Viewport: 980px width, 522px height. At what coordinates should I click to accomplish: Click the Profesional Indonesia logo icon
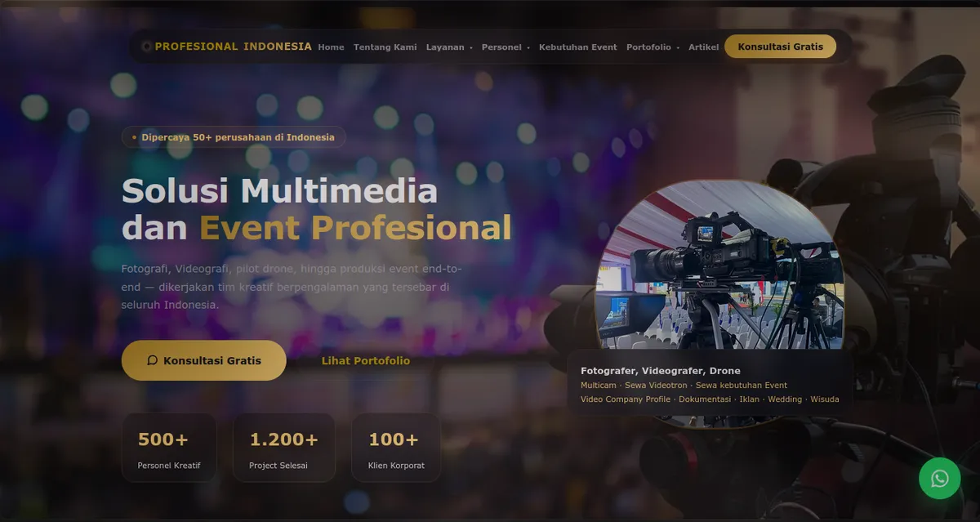click(146, 47)
